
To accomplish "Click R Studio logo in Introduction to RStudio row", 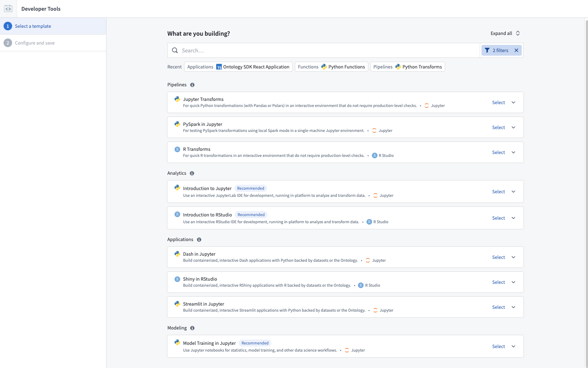I will point(369,222).
